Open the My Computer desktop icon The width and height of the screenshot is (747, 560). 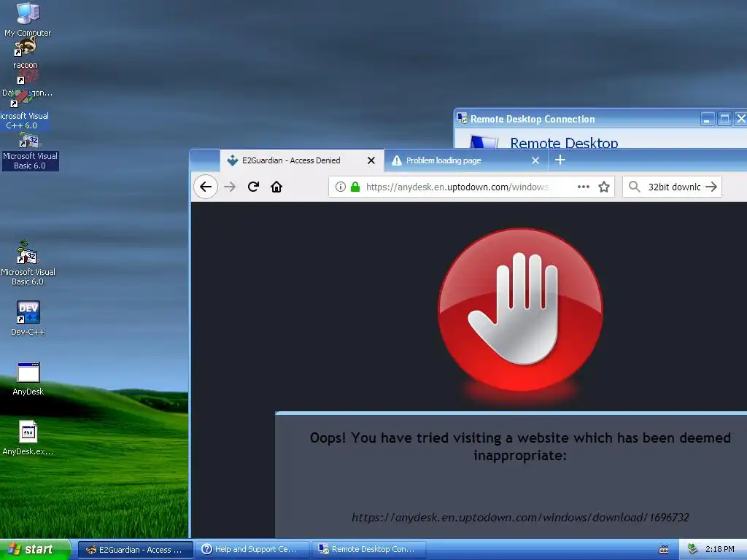coord(28,19)
